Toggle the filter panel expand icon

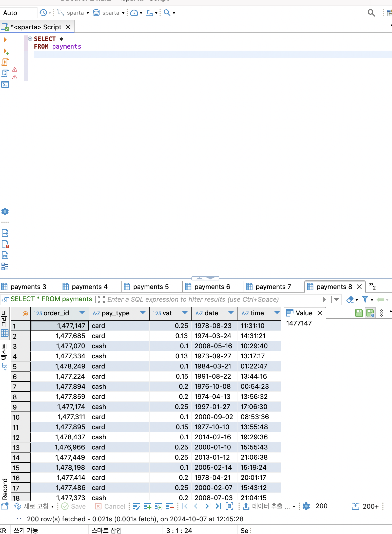point(101,299)
